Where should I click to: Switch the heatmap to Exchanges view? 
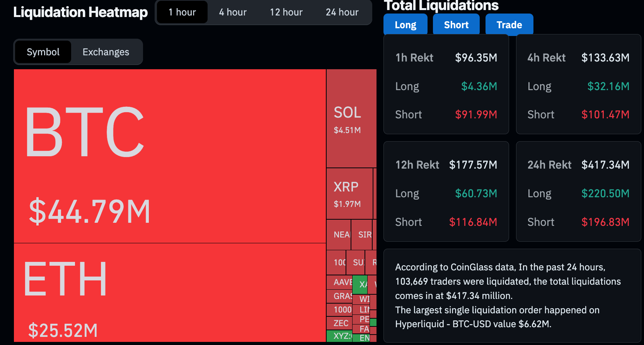(106, 52)
